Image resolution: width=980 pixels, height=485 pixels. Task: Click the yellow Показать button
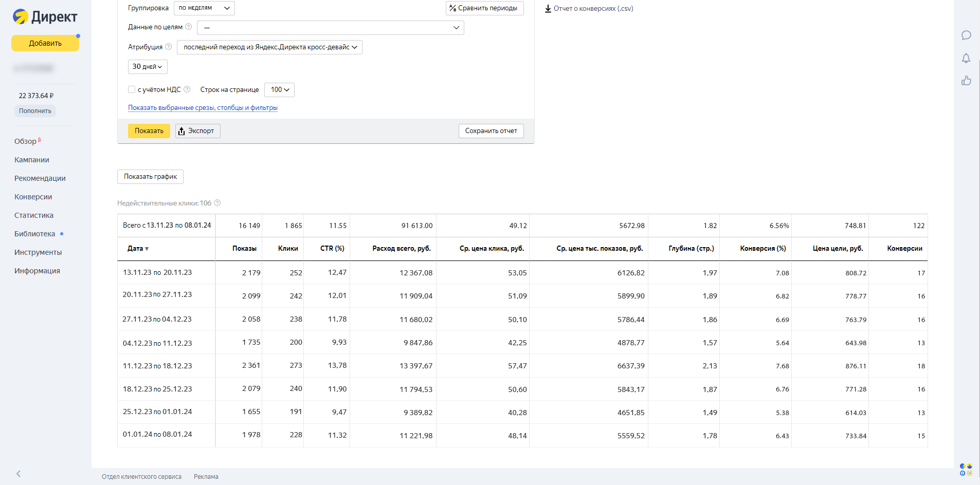149,131
